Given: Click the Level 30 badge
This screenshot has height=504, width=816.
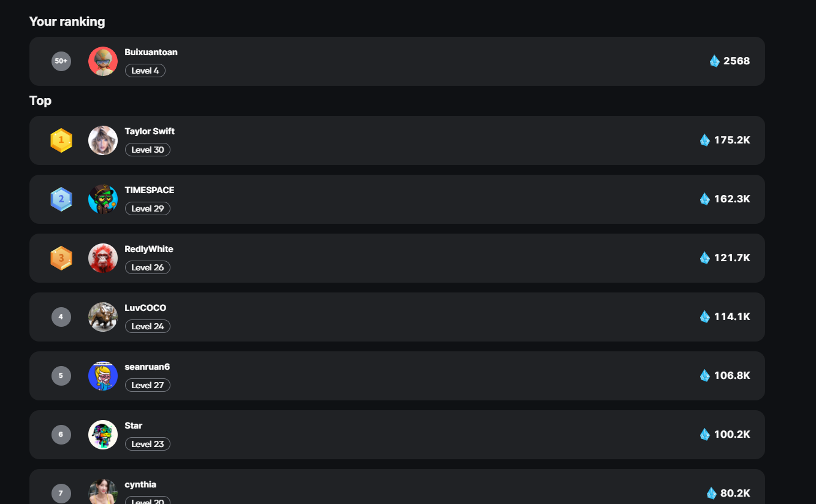Looking at the screenshot, I should (148, 150).
